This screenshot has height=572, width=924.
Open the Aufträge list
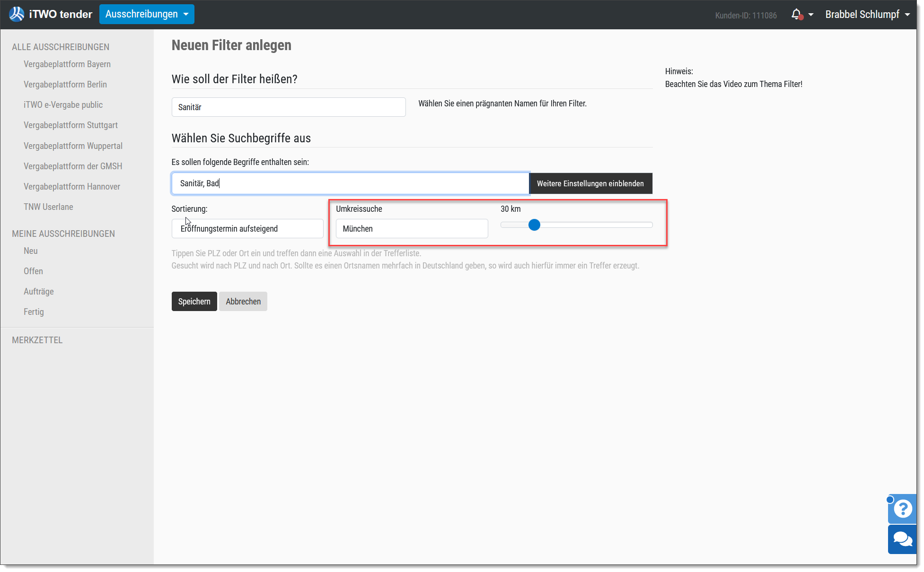click(39, 292)
